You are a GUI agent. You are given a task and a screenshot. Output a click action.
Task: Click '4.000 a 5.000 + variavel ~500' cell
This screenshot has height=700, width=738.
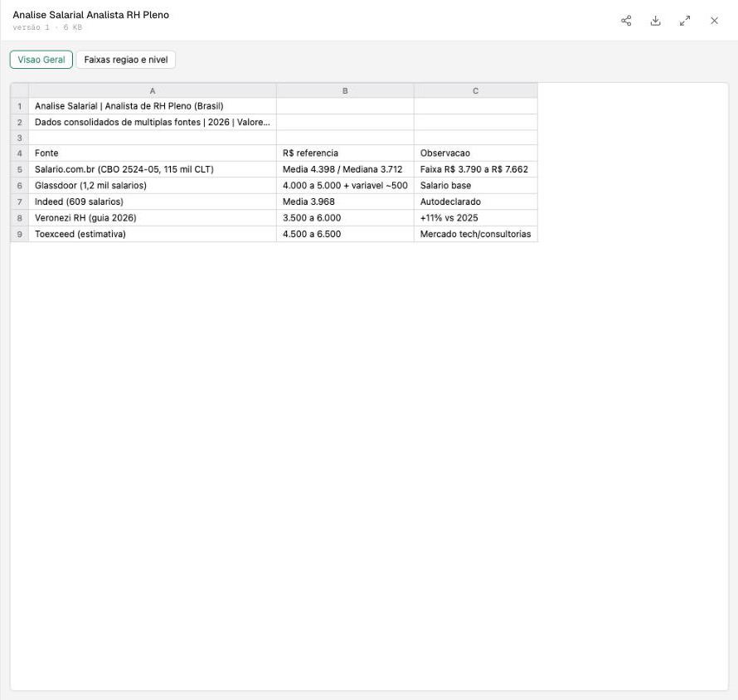(x=345, y=186)
